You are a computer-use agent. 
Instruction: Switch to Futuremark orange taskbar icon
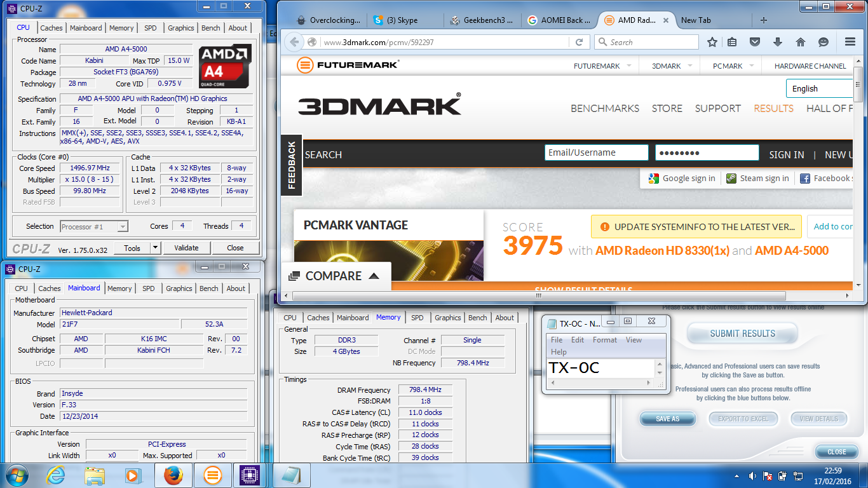[212, 475]
